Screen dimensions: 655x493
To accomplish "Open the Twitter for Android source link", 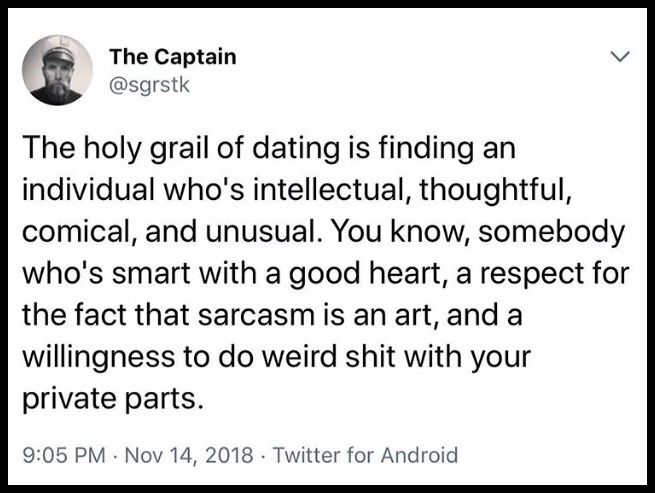I will [366, 455].
